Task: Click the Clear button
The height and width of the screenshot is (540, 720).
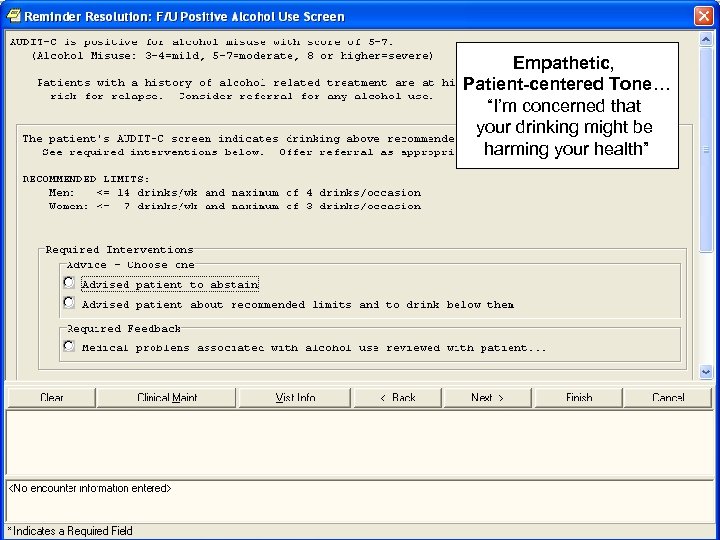Action: pos(51,398)
